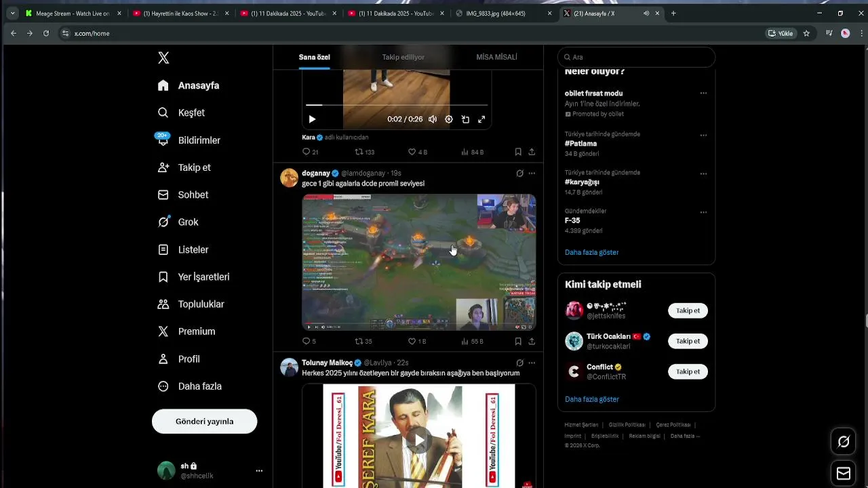This screenshot has width=868, height=488.
Task: Repost doganay's post
Action: pyautogui.click(x=364, y=342)
